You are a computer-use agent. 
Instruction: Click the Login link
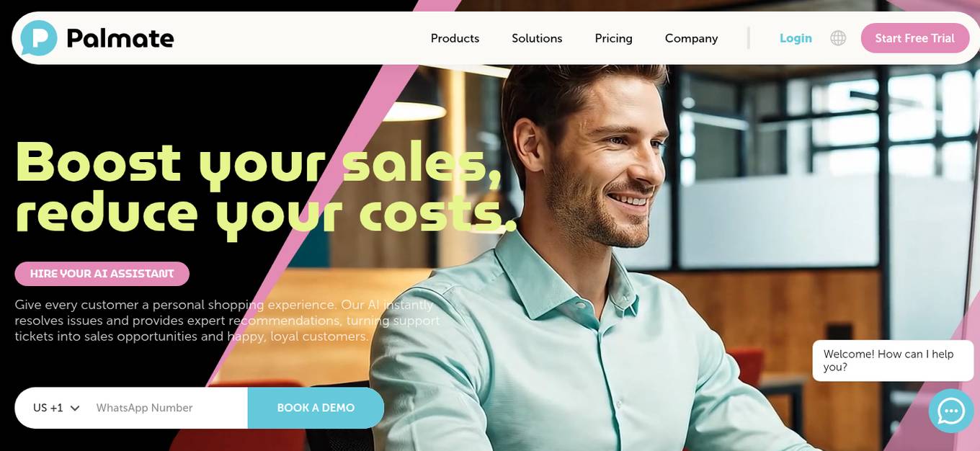pyautogui.click(x=796, y=38)
